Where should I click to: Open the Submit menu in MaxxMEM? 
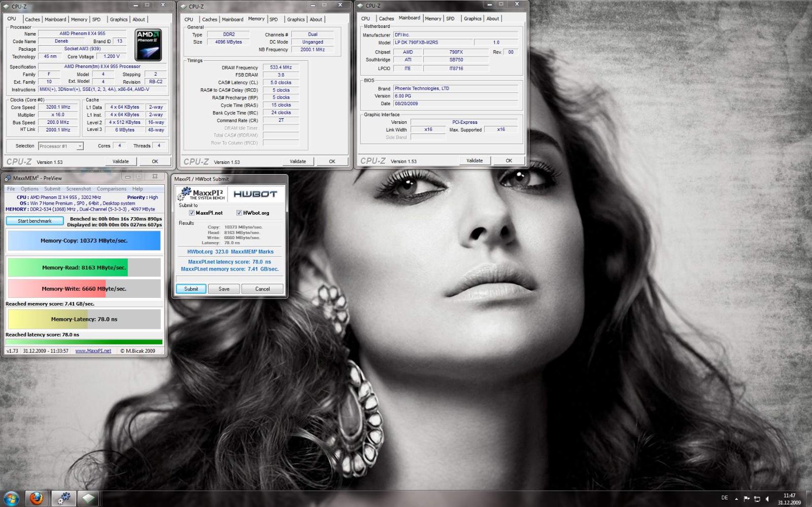[52, 189]
